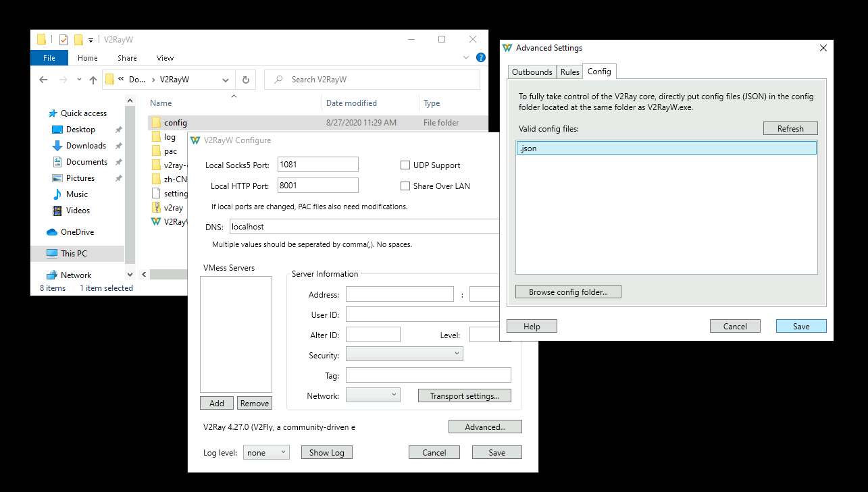The height and width of the screenshot is (492, 868).
Task: Click the magnifier icon in Search V2RayW
Action: pos(278,80)
